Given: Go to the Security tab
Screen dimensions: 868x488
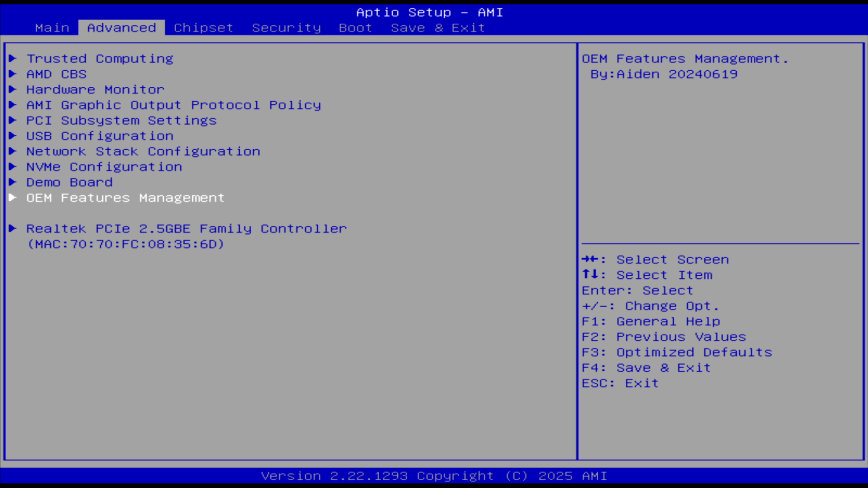Looking at the screenshot, I should coord(287,28).
